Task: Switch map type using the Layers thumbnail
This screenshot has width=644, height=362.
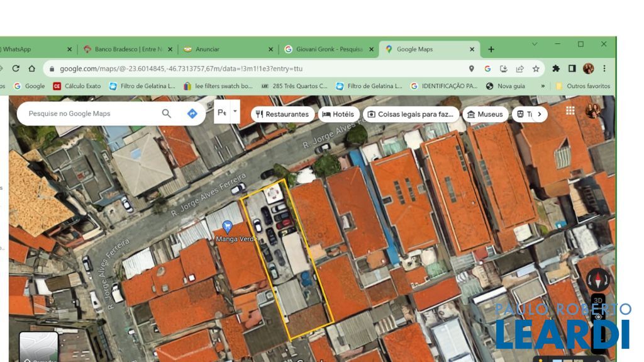Action: coord(38,346)
